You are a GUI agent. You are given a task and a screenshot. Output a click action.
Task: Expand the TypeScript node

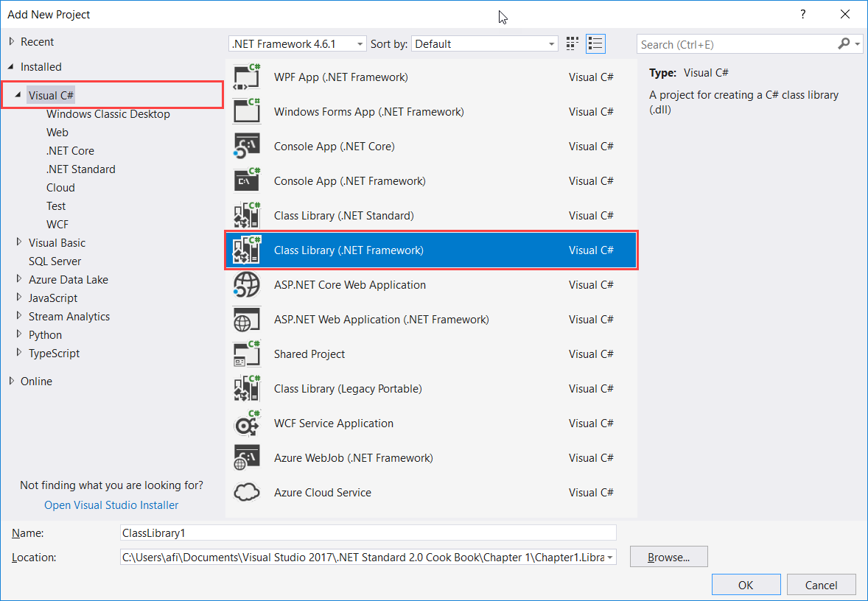19,352
